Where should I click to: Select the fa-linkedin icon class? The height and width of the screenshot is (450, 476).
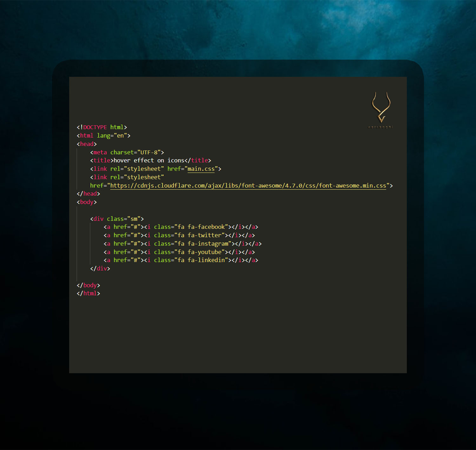[x=207, y=260]
